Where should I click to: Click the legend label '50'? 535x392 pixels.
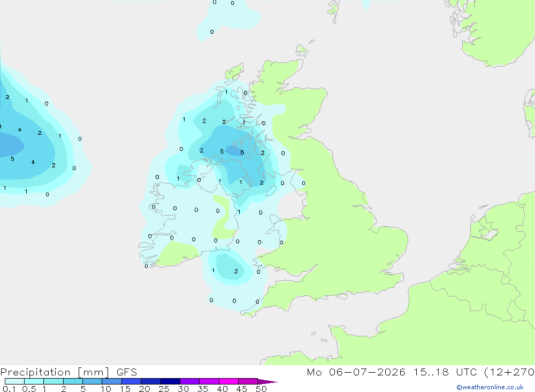tap(261, 389)
